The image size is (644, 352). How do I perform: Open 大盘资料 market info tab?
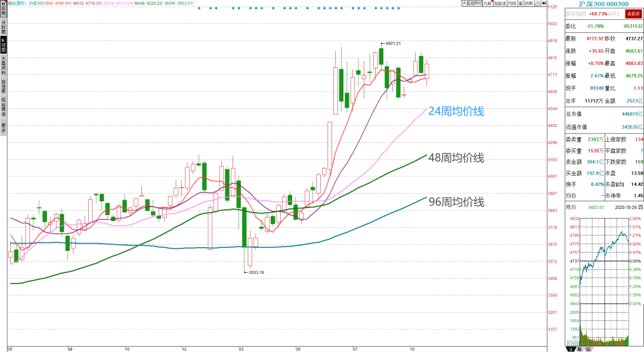(x=4, y=66)
